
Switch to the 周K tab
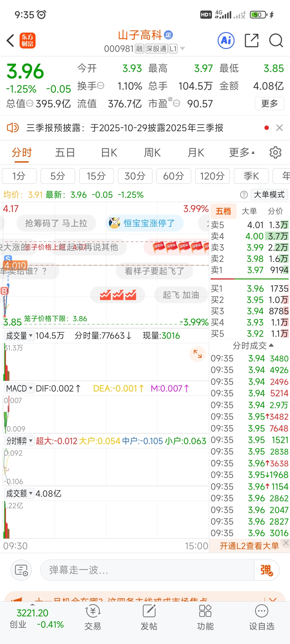[152, 153]
